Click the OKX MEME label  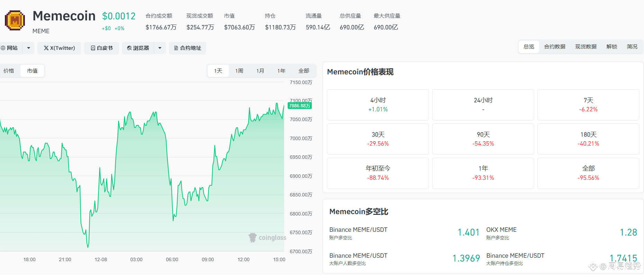point(501,230)
